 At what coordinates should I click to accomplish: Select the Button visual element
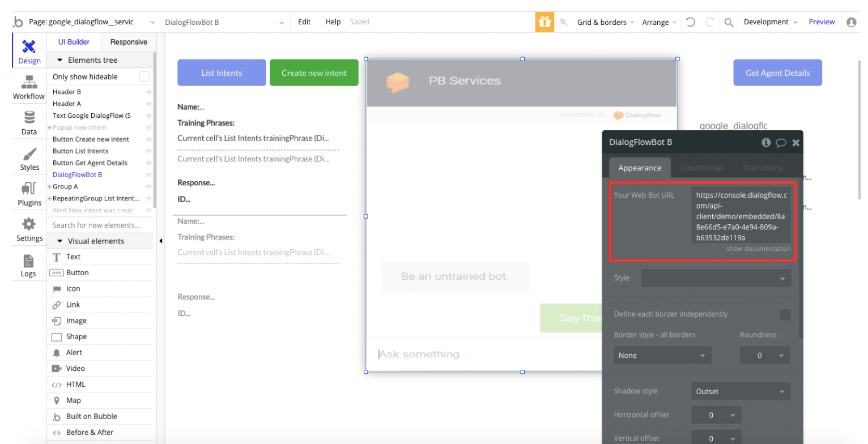point(100,272)
